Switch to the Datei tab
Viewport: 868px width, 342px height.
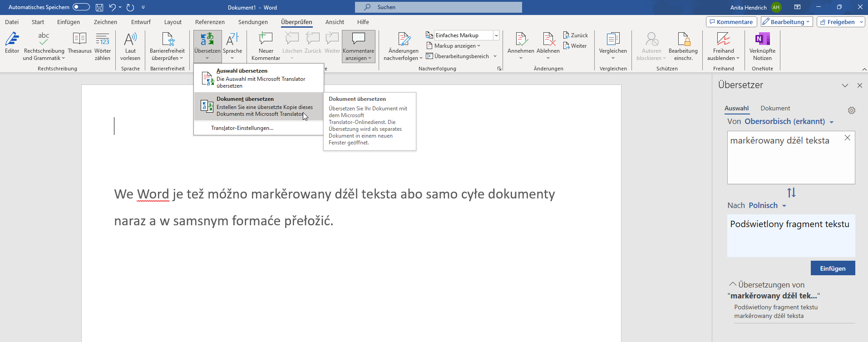click(12, 22)
